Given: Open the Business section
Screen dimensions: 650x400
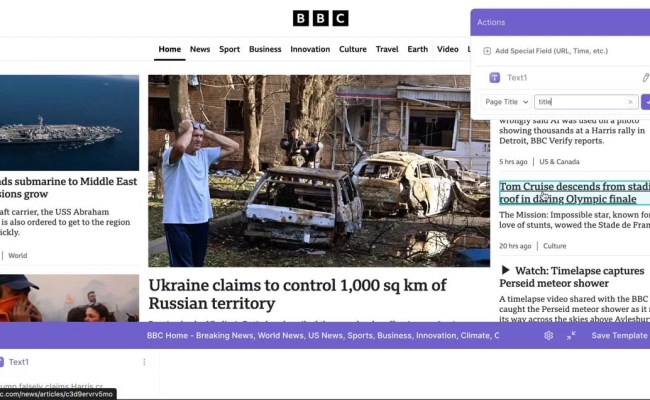Looking at the screenshot, I should [265, 49].
